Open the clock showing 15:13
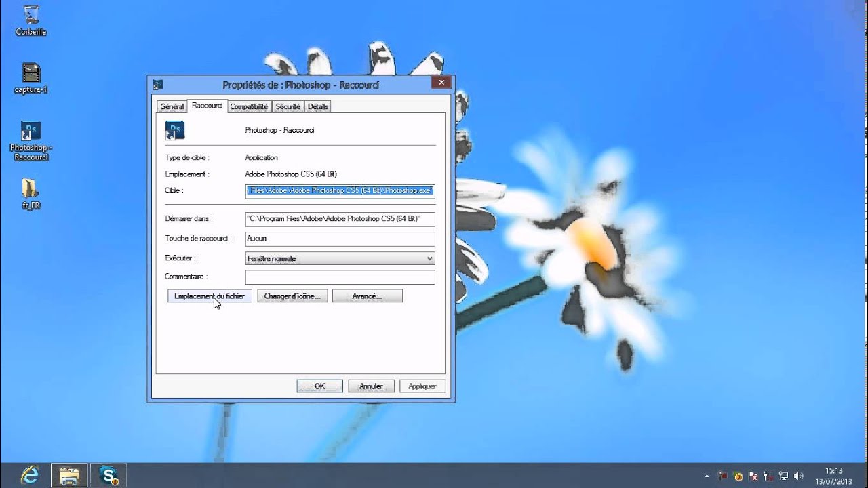This screenshot has height=488, width=868. pyautogui.click(x=833, y=475)
